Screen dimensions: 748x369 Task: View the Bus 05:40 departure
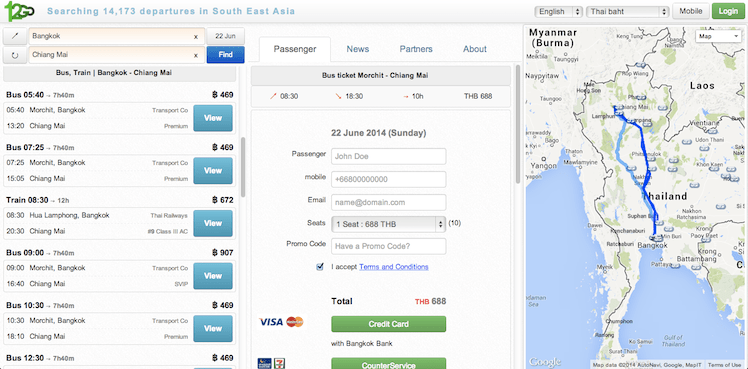(x=213, y=118)
